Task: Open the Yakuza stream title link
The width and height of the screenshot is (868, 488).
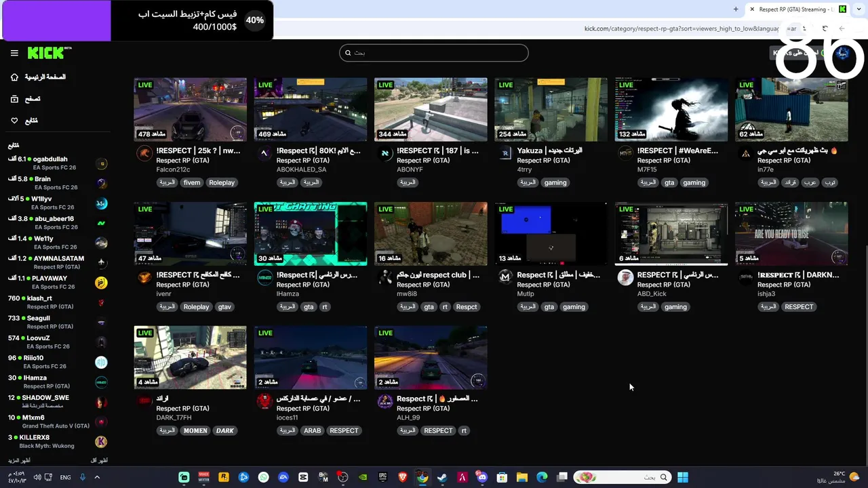Action: 550,150
